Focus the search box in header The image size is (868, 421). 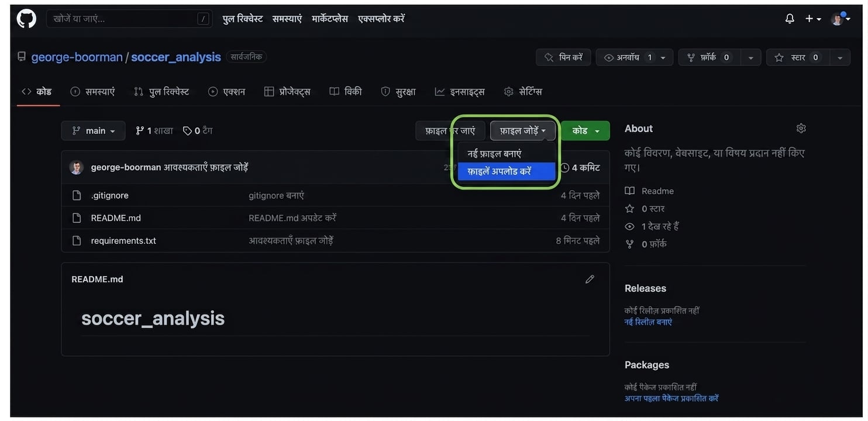pos(129,19)
